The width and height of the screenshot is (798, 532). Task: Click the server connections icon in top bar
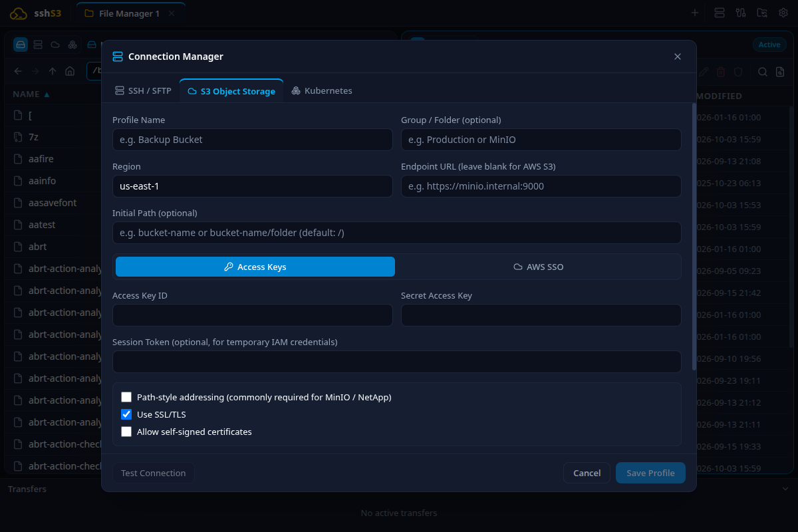tap(719, 13)
